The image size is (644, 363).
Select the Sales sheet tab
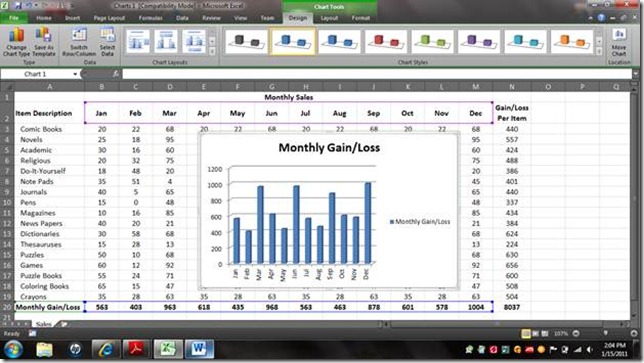(43, 324)
